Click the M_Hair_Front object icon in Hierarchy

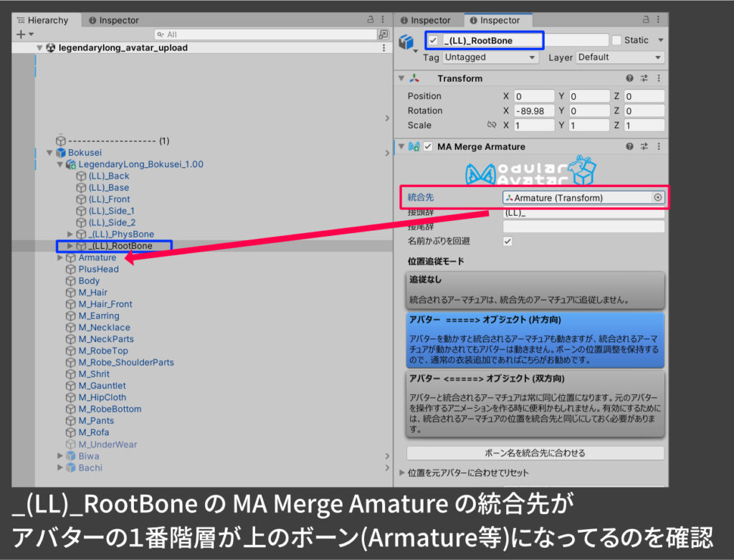point(71,304)
